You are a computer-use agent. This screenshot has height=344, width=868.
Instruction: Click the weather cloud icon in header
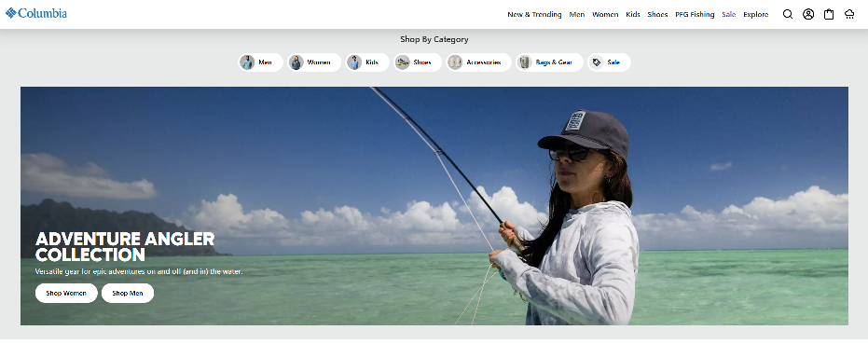[849, 14]
